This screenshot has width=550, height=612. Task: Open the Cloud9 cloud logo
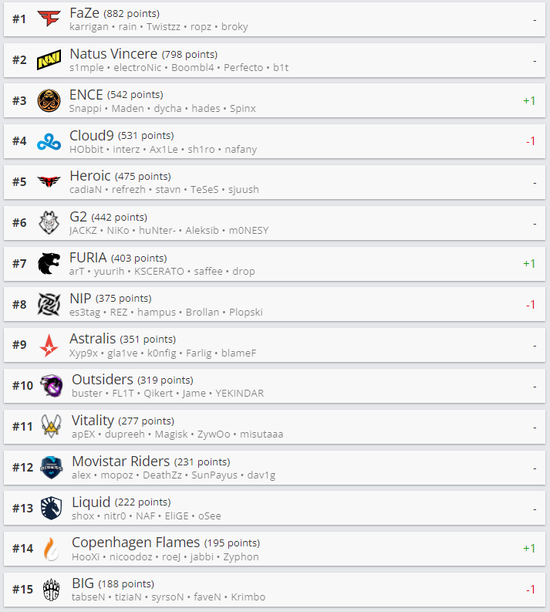49,141
